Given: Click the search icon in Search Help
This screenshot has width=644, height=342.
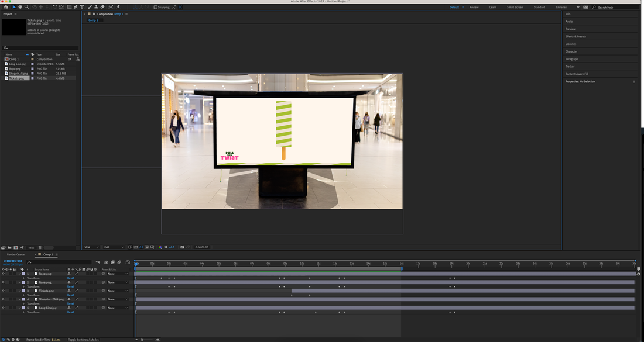Looking at the screenshot, I should click(594, 7).
